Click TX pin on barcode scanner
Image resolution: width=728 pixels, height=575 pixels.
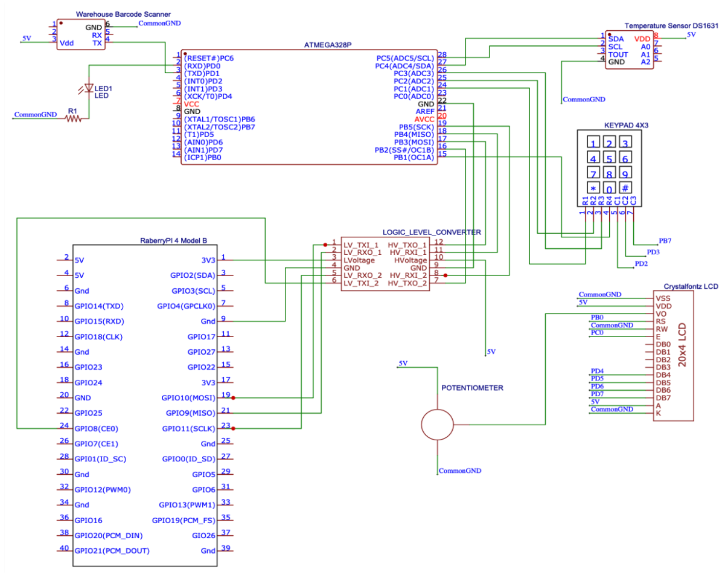tap(97, 42)
